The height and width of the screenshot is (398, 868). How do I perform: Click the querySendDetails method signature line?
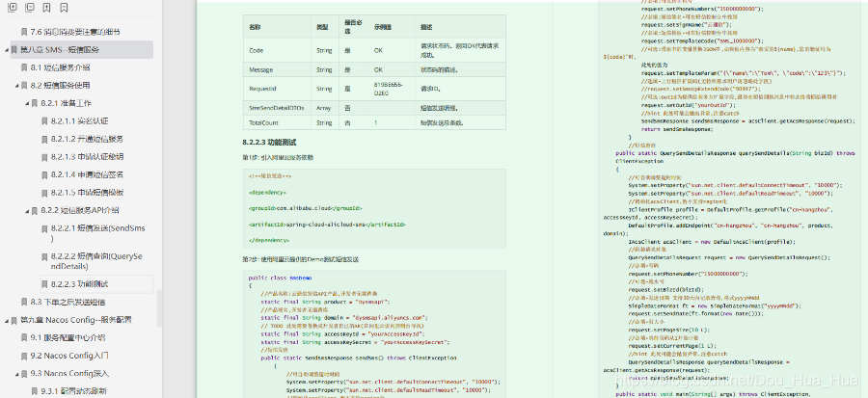[x=735, y=157]
